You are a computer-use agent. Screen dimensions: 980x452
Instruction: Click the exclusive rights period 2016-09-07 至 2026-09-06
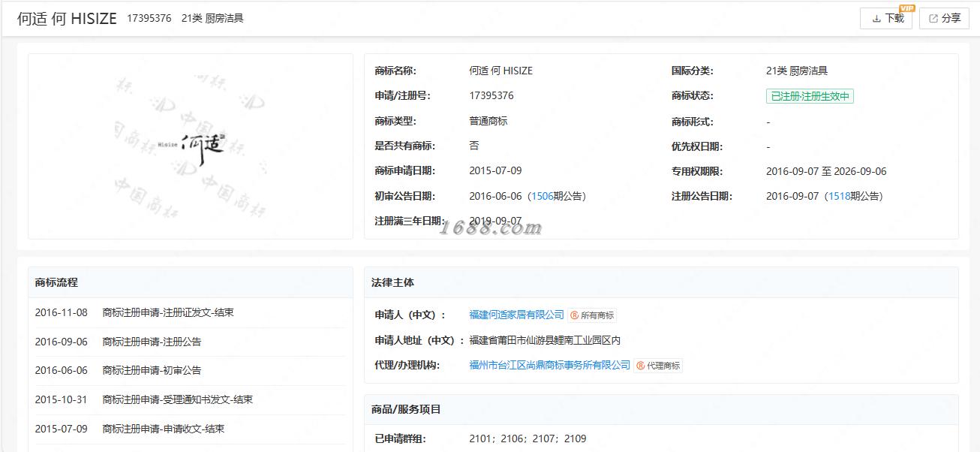(x=826, y=171)
